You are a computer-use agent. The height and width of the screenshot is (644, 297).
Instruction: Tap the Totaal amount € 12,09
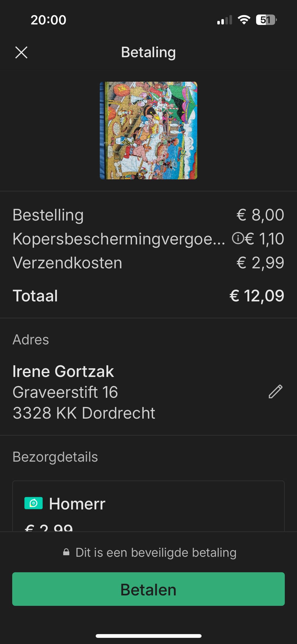[x=257, y=296]
